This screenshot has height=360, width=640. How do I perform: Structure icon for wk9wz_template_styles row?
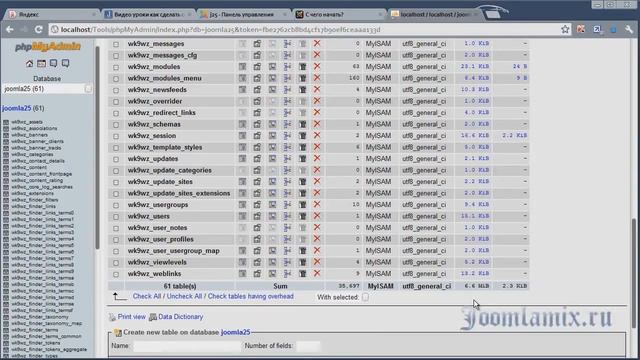tap(257, 147)
